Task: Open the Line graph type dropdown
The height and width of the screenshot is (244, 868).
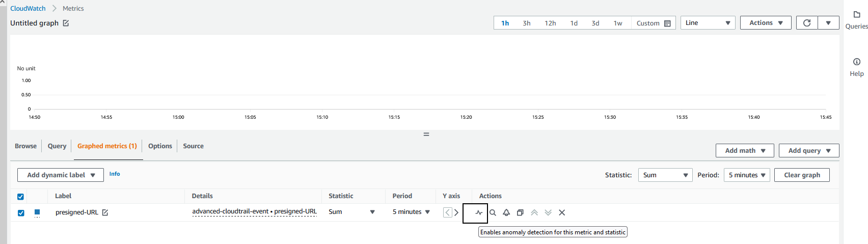Action: coord(708,23)
